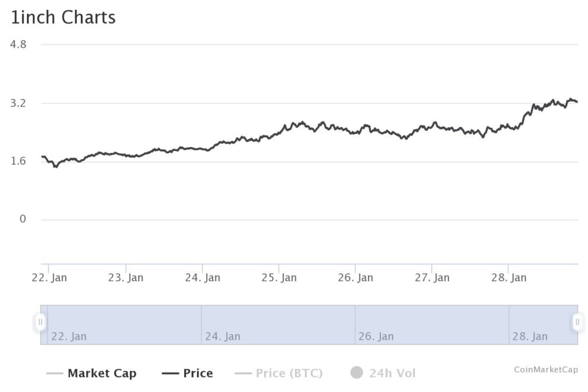Click the 1.6 y-axis value label
This screenshot has height=392, width=588.
pos(19,161)
